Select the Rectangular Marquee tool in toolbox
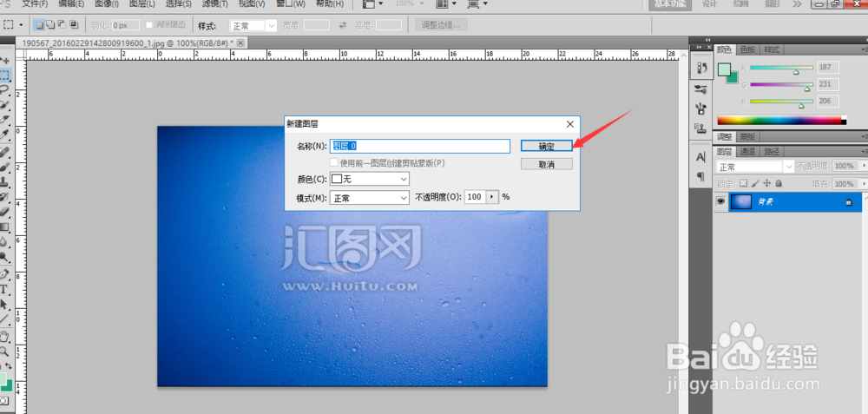This screenshot has width=868, height=414. click(4, 75)
